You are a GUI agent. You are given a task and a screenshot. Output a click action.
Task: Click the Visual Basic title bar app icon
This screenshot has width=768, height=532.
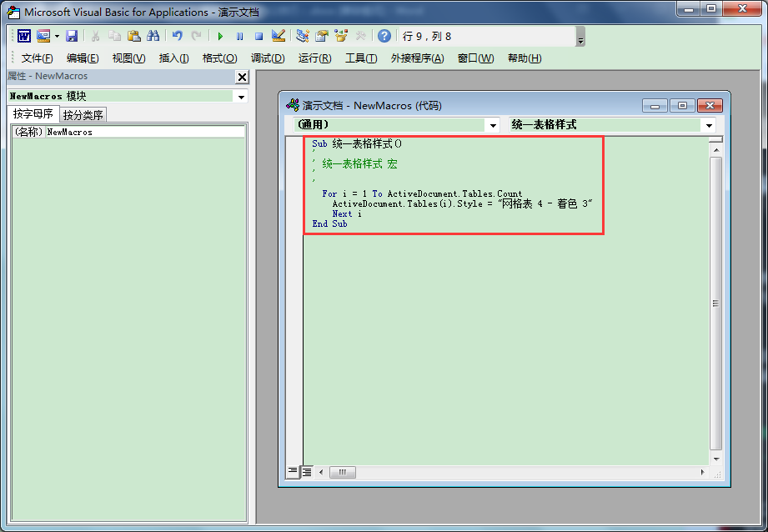[14, 13]
